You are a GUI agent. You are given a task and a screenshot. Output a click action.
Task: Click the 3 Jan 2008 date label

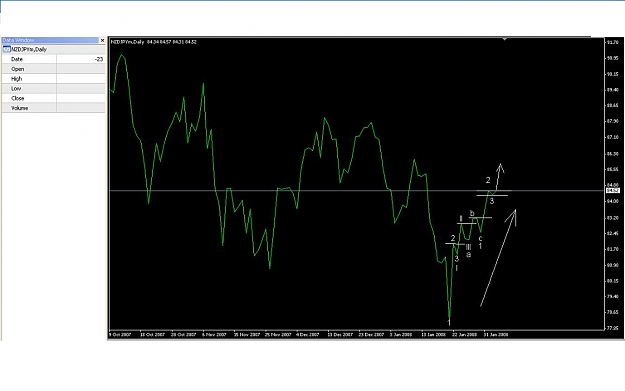coord(401,335)
